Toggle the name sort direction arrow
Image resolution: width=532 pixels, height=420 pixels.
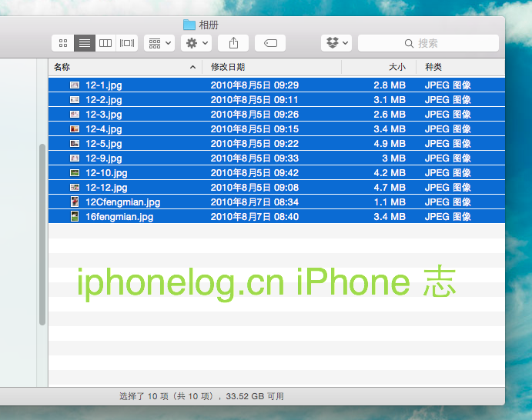(x=192, y=67)
